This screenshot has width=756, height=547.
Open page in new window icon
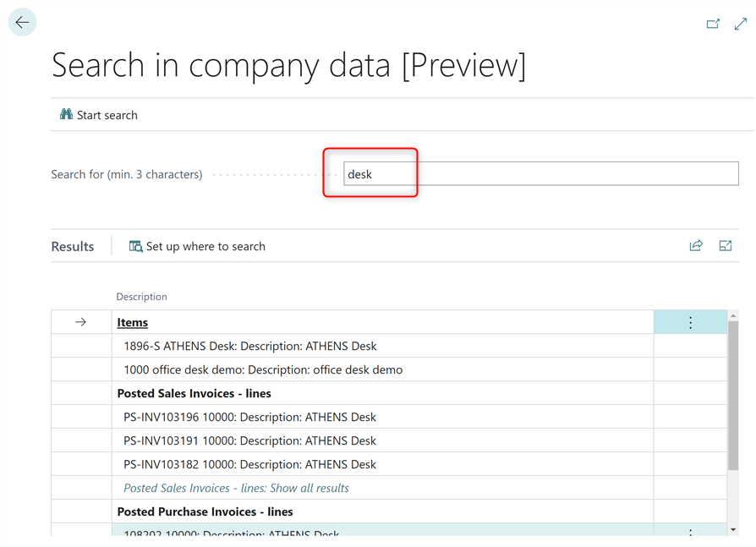tap(713, 24)
